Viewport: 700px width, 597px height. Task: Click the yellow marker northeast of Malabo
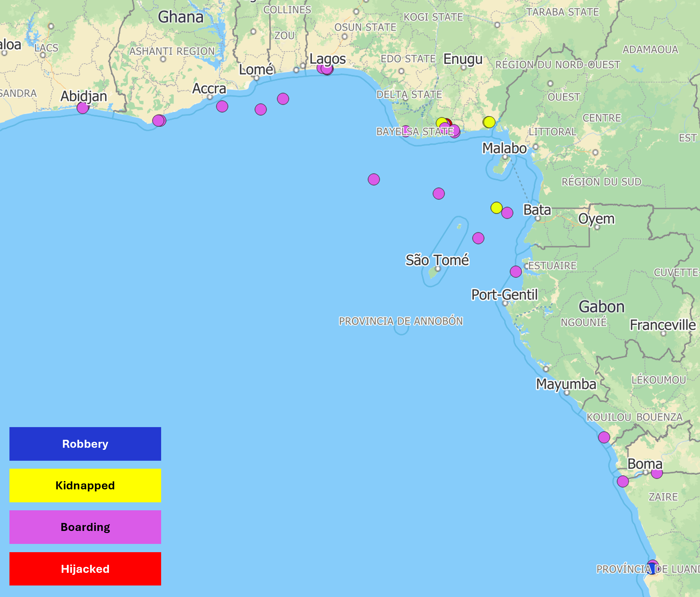[x=489, y=122]
